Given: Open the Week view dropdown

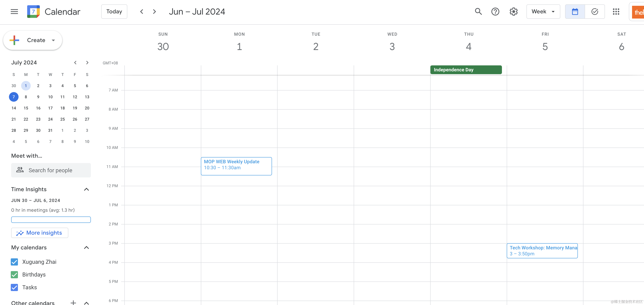Looking at the screenshot, I should coord(543,12).
